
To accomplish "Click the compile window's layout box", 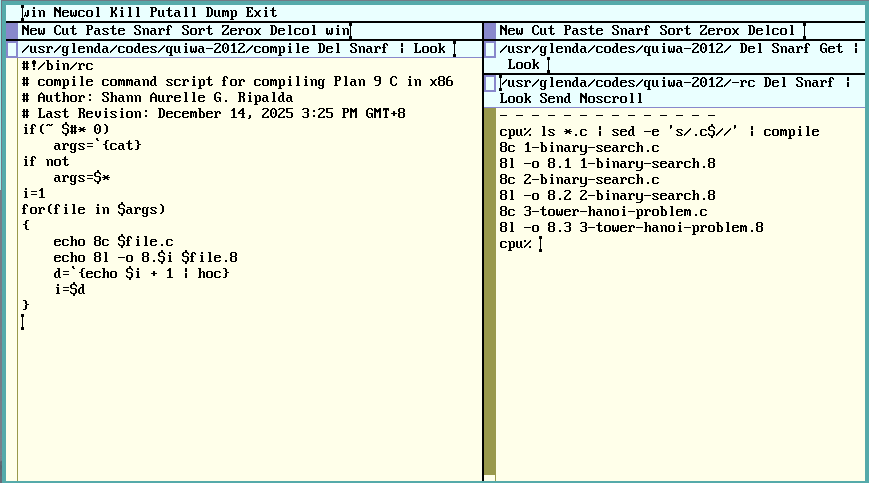I will tap(12, 49).
